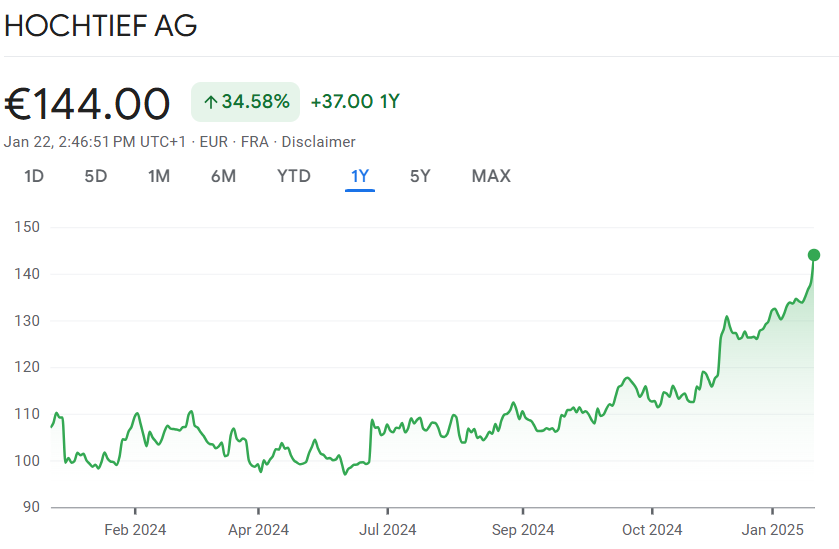Viewport: 839px width, 549px height.
Task: Click the green current-price dot on chart
Action: [x=814, y=255]
